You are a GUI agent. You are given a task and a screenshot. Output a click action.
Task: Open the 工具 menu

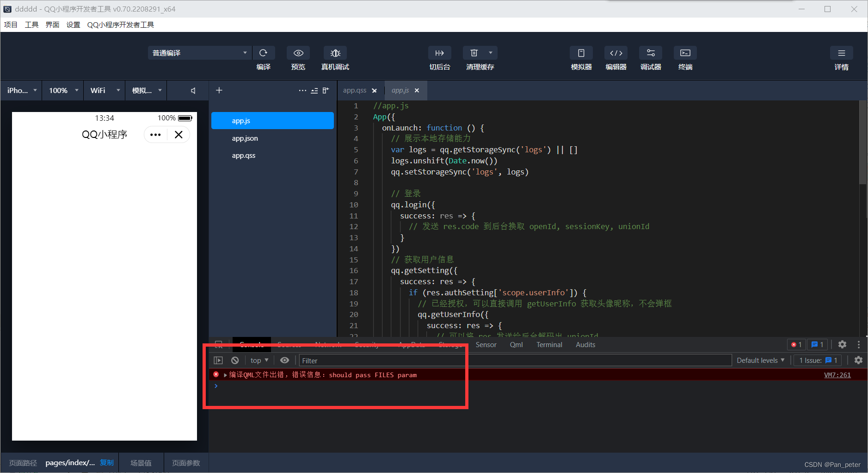31,25
